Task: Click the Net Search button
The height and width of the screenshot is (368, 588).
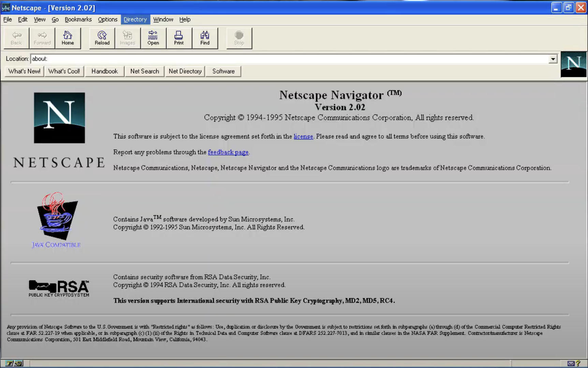Action: coord(145,71)
